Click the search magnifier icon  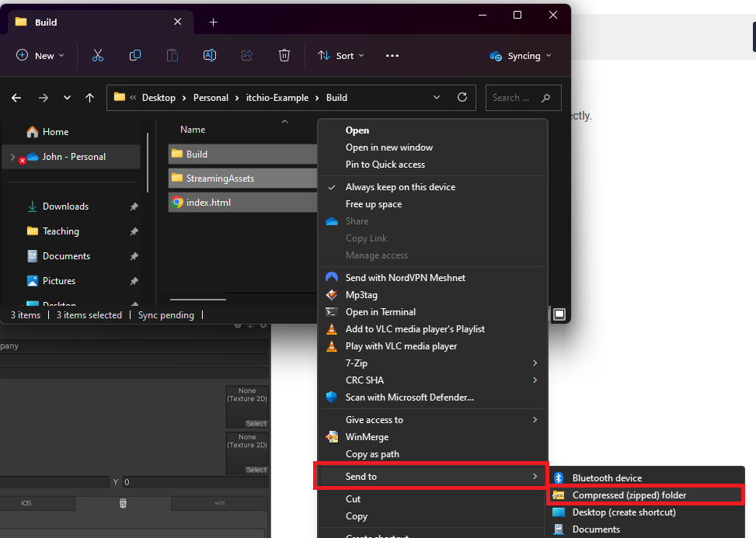coord(545,98)
